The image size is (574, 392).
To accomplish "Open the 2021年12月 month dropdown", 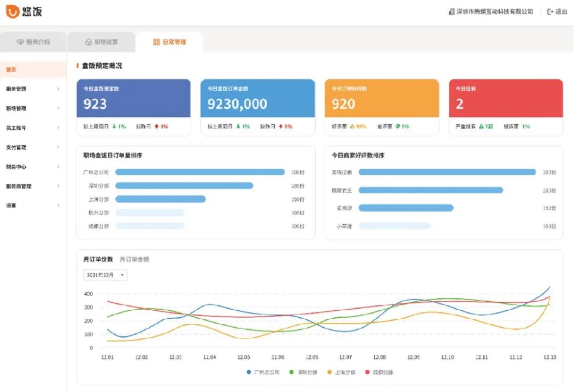I will pos(105,275).
